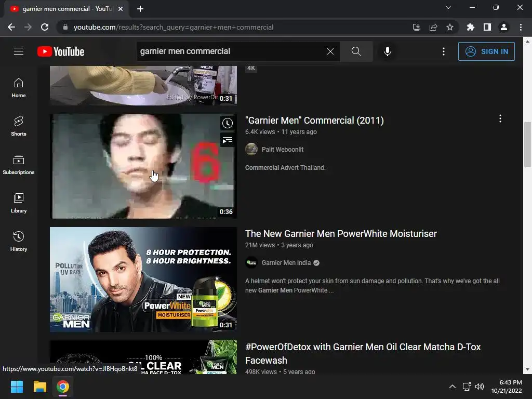Start voice search with microphone

tap(388, 51)
